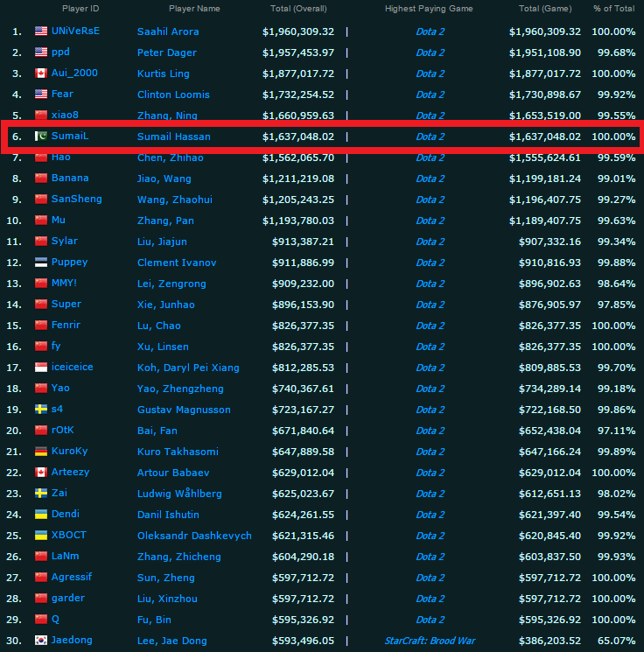Click the China flag next to MMY!
Image resolution: width=644 pixels, height=652 pixels.
(x=41, y=284)
